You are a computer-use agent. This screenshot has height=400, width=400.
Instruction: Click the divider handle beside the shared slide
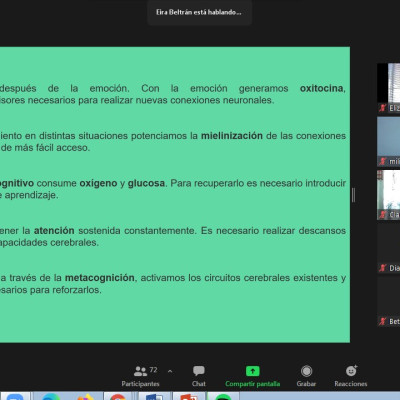click(x=353, y=195)
